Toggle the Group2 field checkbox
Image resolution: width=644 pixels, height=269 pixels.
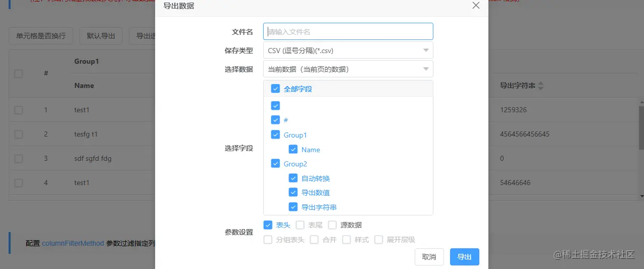click(275, 164)
